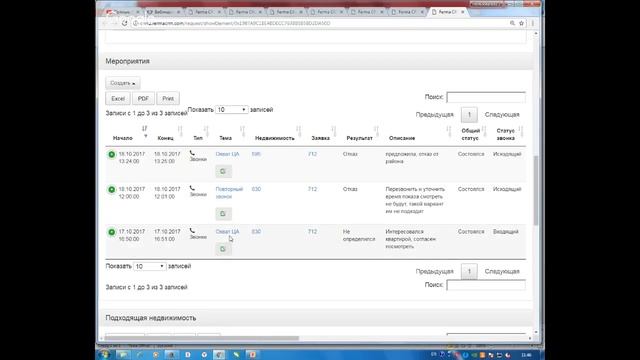This screenshot has height=360, width=640.
Task: Click page 1 in top pagination
Action: 469,115
